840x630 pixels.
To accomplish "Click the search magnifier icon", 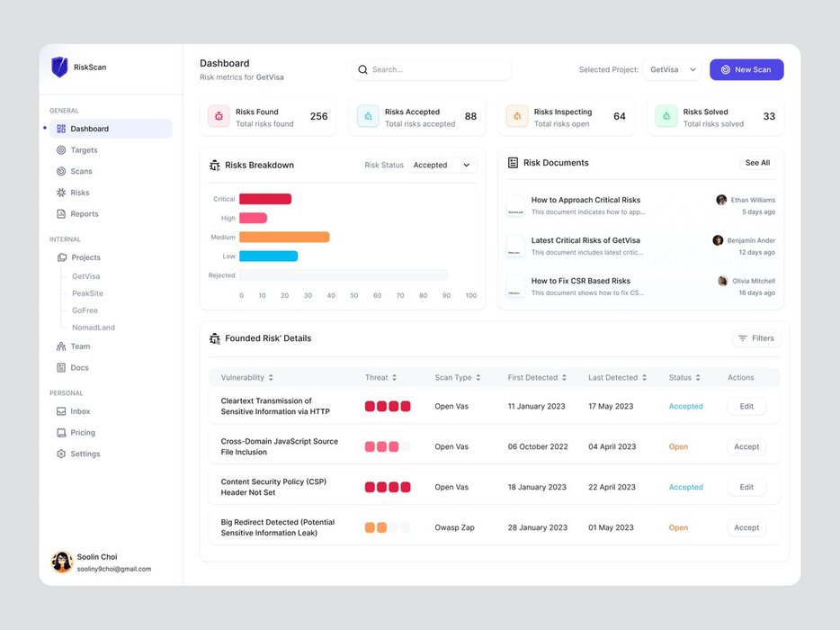I will [363, 70].
